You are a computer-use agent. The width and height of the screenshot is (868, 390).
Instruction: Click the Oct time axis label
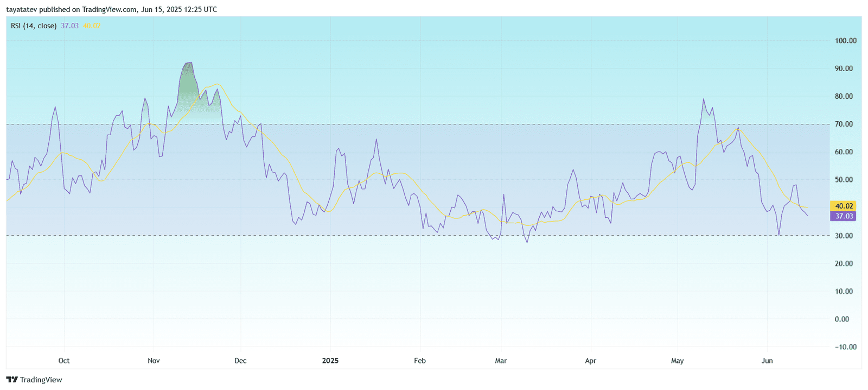pyautogui.click(x=64, y=361)
